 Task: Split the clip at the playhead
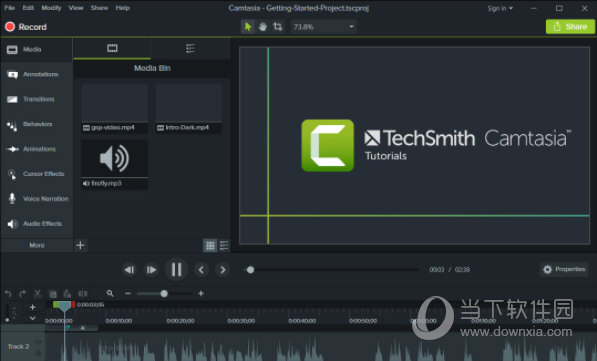pos(83,294)
